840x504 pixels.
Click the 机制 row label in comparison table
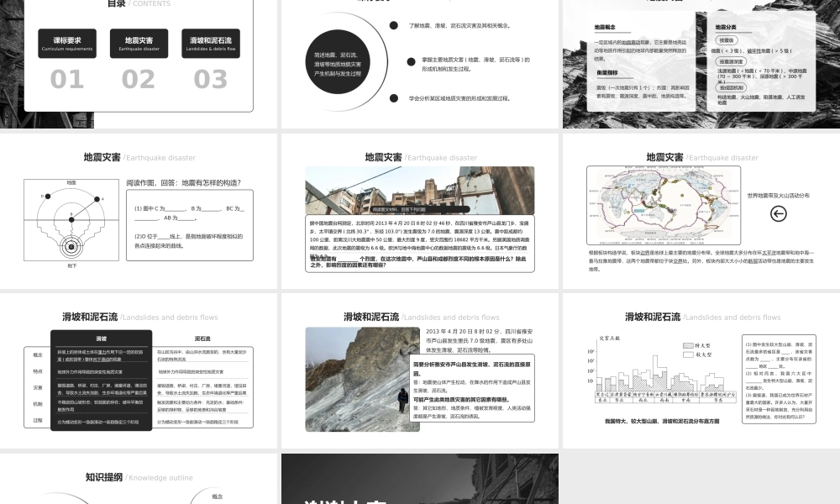pos(38,404)
